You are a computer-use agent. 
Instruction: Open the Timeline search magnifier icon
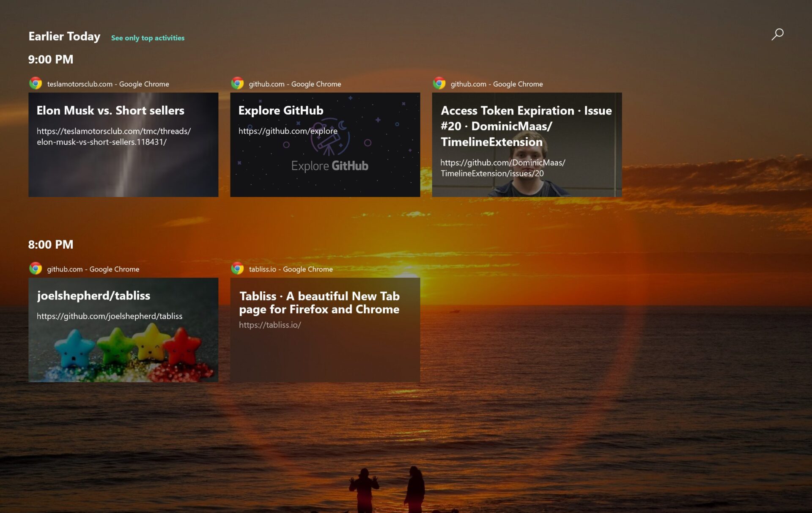click(x=777, y=34)
